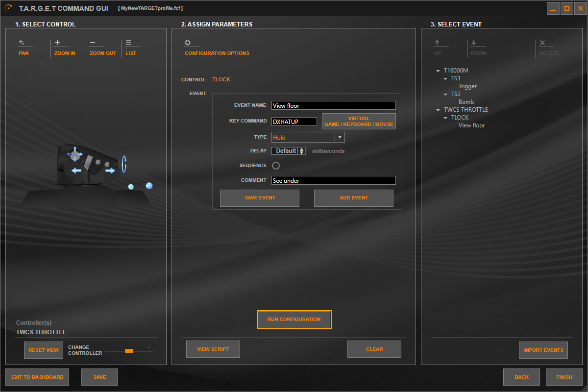Click Virtual Game / Keyboard / Mouse button

point(359,122)
